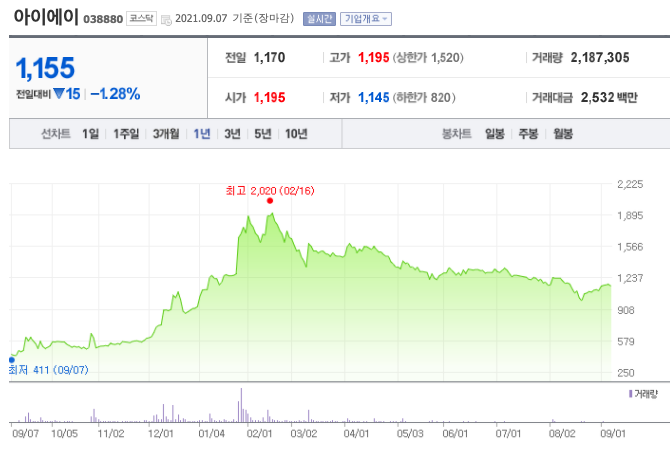Click the 선차트 label
Image resolution: width=670 pixels, height=457 pixels.
click(x=56, y=134)
